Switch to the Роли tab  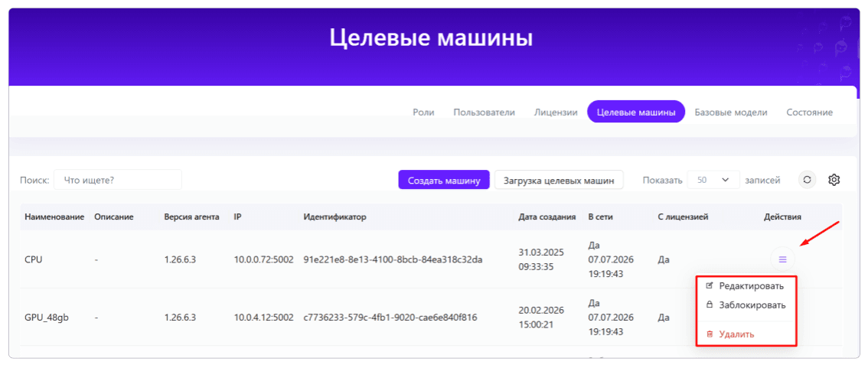point(423,112)
